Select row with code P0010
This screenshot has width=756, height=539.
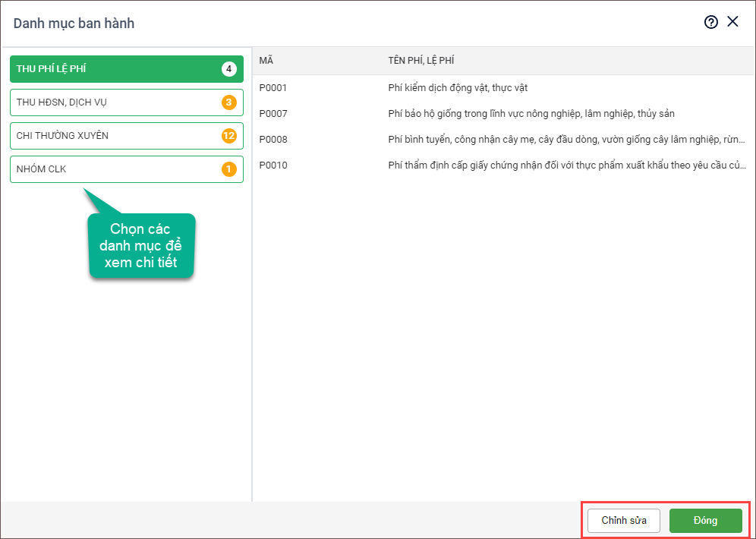[273, 165]
